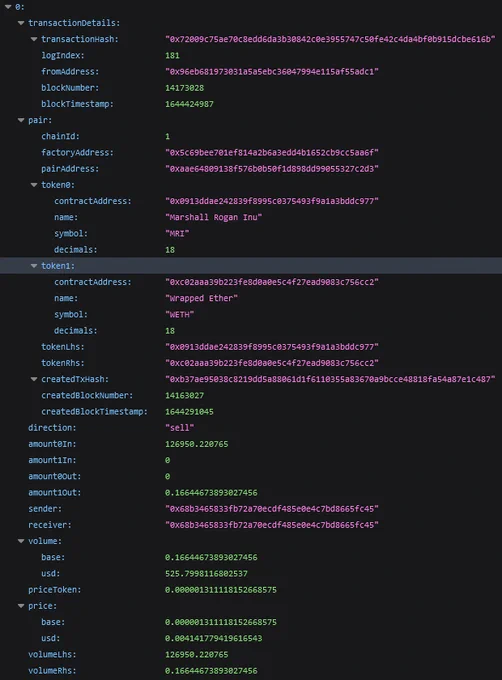502x680 pixels.
Task: Select the name value "Marshall Rogan Inu"
Action: (x=213, y=217)
